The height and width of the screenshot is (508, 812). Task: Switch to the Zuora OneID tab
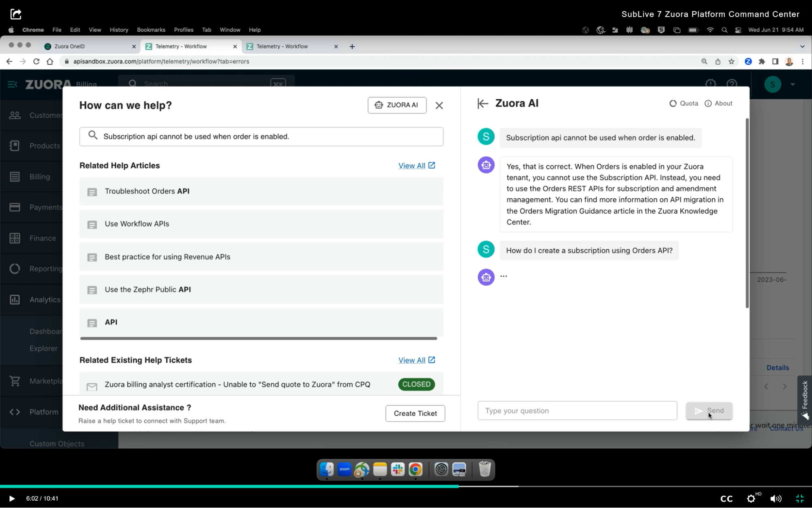pos(87,46)
